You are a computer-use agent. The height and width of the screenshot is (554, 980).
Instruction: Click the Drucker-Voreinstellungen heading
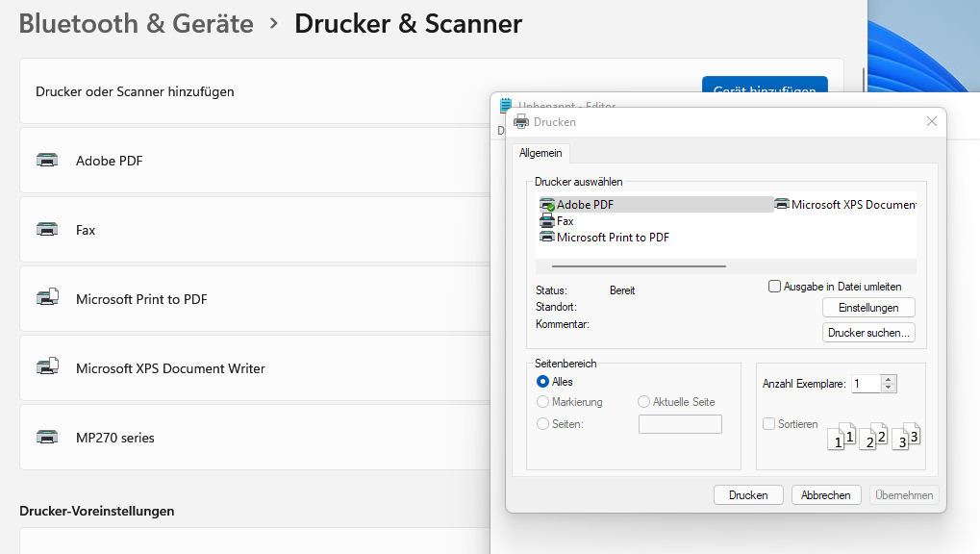[x=97, y=511]
